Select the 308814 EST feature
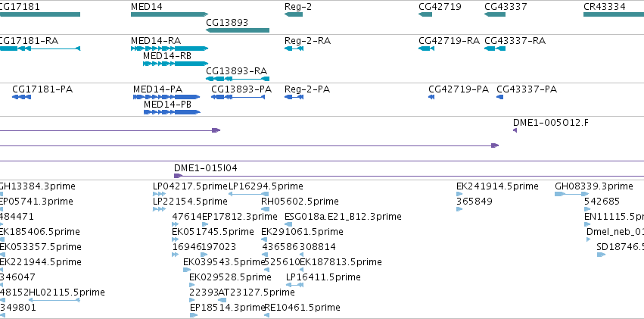Viewport: 644px width, 319px height. (302, 255)
